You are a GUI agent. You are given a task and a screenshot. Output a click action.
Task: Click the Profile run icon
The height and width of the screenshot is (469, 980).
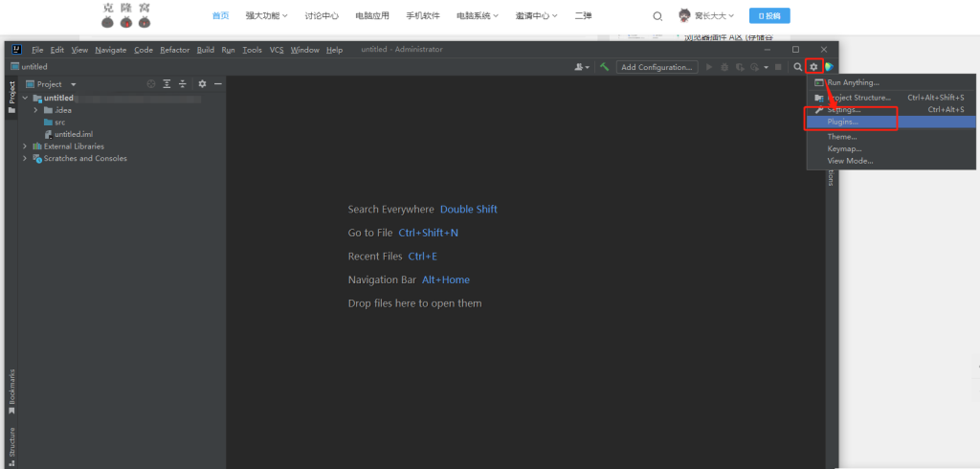tap(755, 67)
